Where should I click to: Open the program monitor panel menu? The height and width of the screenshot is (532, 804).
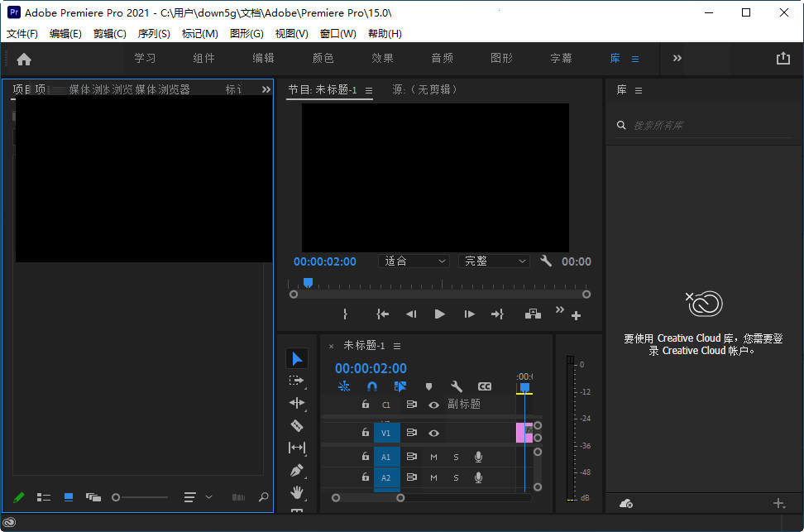pyautogui.click(x=369, y=90)
